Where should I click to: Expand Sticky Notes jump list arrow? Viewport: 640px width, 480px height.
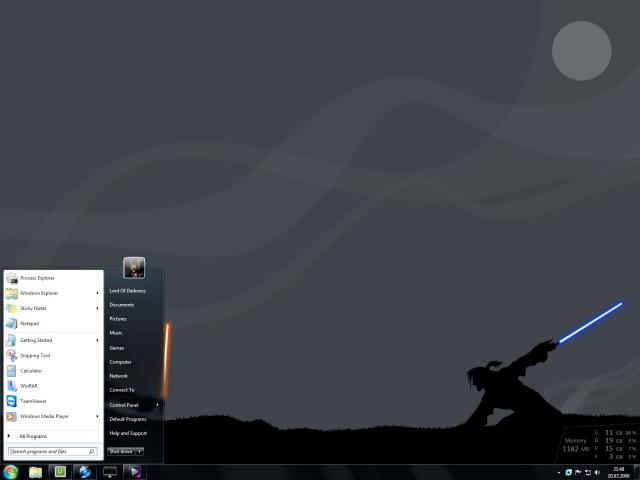[97, 308]
